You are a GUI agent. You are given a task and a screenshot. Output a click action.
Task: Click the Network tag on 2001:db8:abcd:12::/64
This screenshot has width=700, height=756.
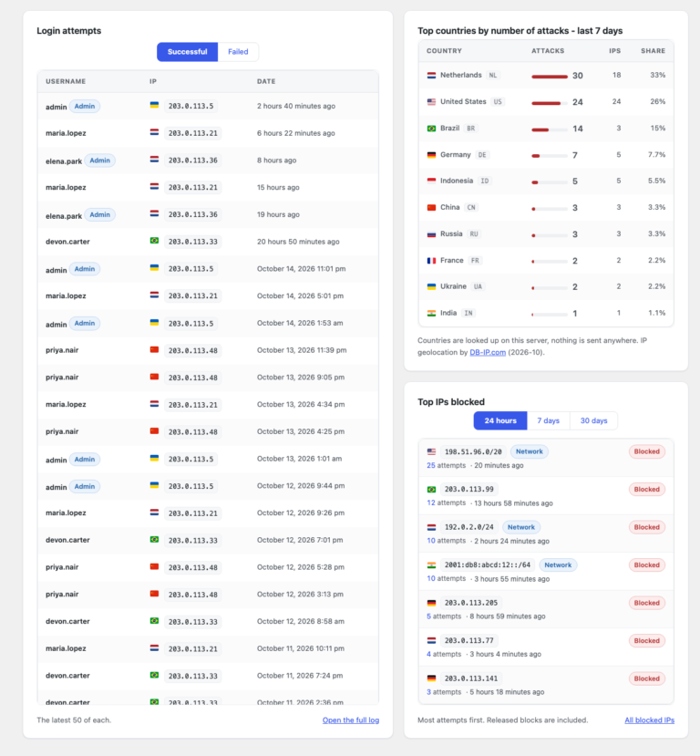coord(558,565)
